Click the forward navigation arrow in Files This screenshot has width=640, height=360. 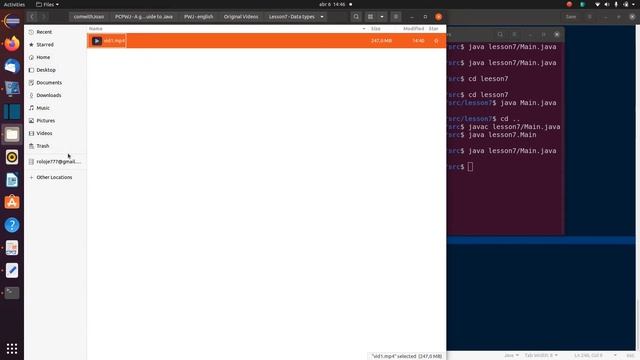[x=44, y=17]
